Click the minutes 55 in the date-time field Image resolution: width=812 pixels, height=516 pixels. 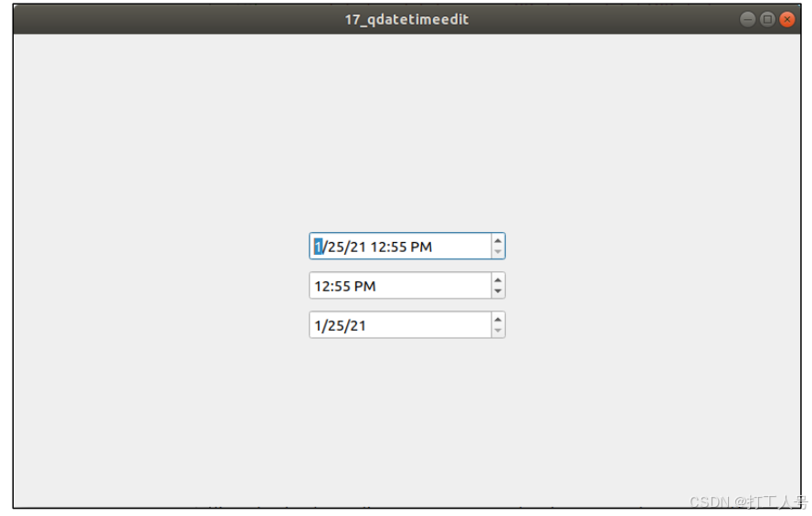398,247
